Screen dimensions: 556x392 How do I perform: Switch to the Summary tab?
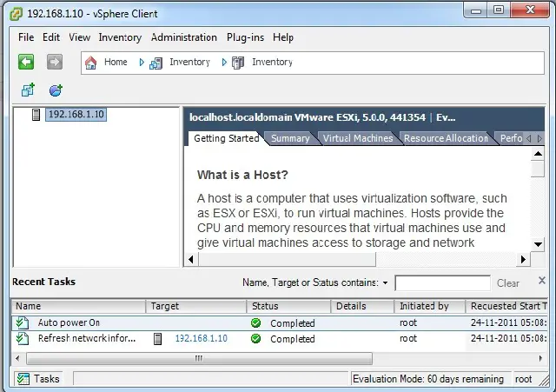tap(290, 138)
